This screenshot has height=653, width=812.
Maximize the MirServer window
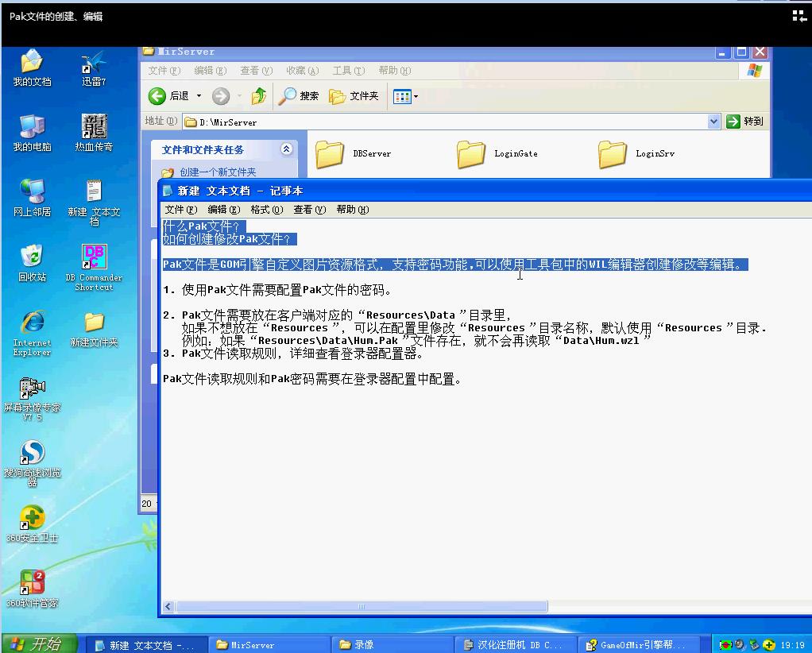[741, 52]
